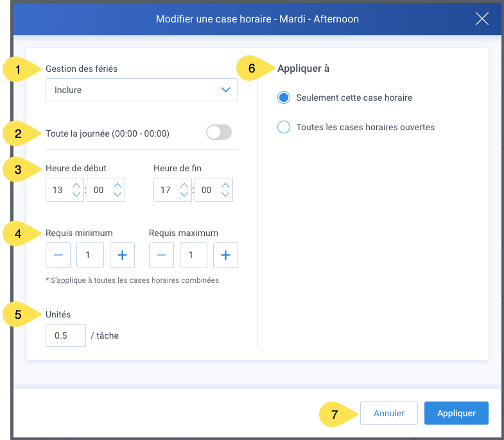Click the Requis minimum value field
504x440 pixels.
pos(90,255)
